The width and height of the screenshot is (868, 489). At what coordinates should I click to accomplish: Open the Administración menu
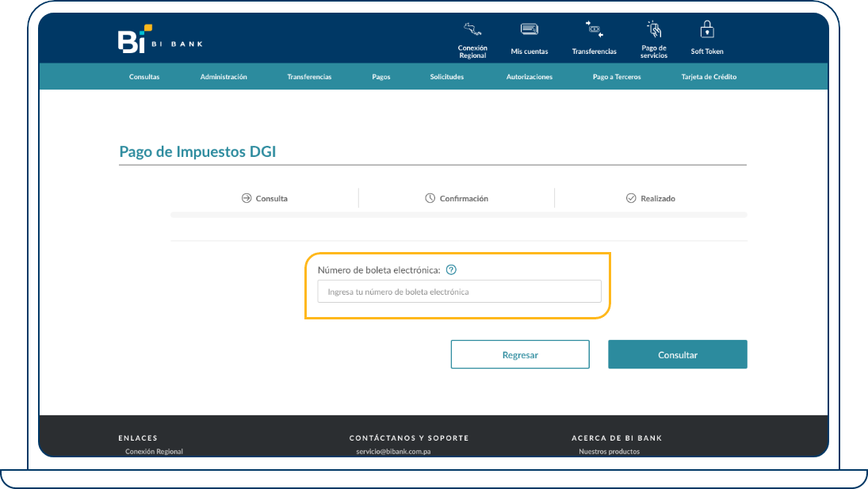(224, 77)
